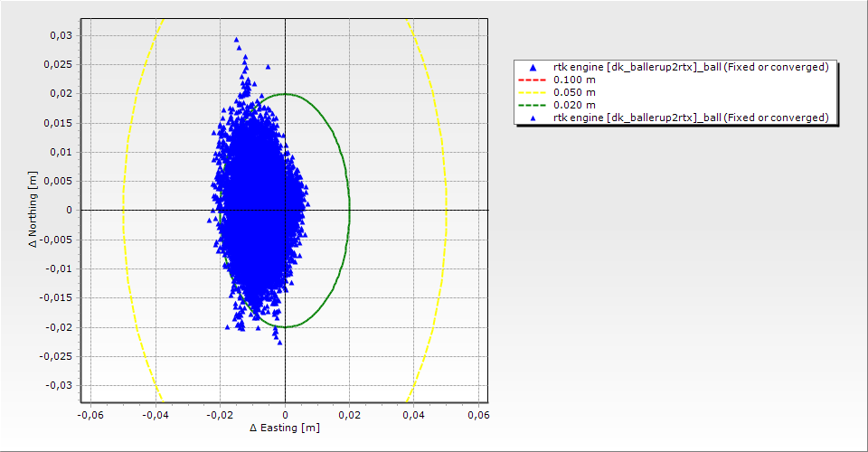The image size is (868, 452).
Task: Select last rtk engine legend label
Action: [691, 118]
